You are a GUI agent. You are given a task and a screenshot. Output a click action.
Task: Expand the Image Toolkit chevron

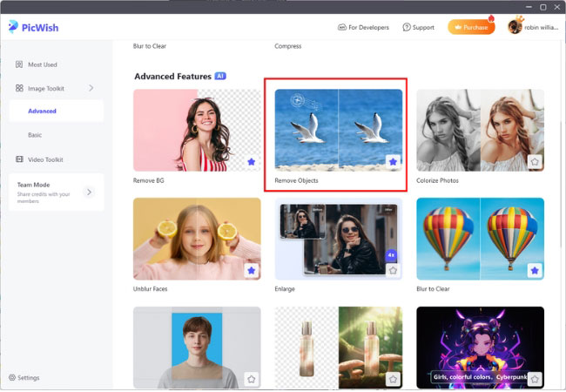click(x=91, y=88)
